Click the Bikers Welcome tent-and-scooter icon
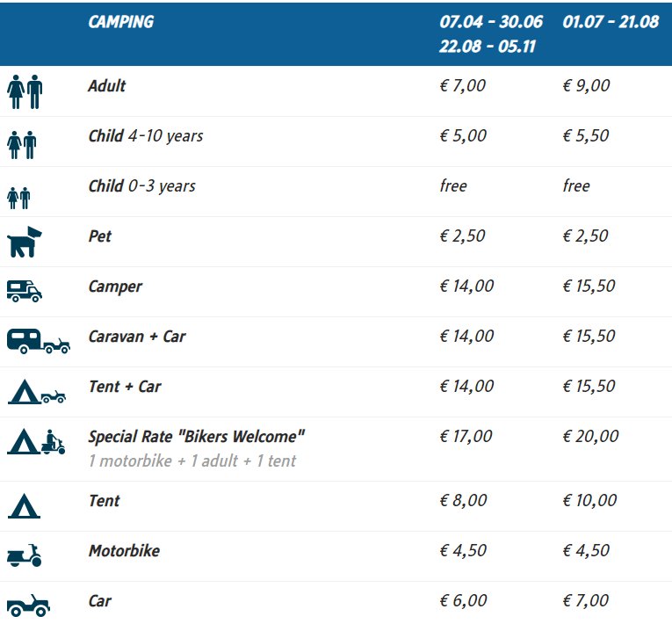672x631 pixels. click(x=37, y=441)
